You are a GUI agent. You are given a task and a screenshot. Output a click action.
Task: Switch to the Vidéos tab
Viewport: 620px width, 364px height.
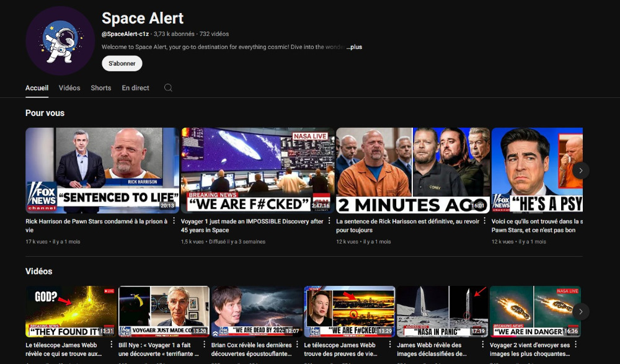click(x=69, y=88)
